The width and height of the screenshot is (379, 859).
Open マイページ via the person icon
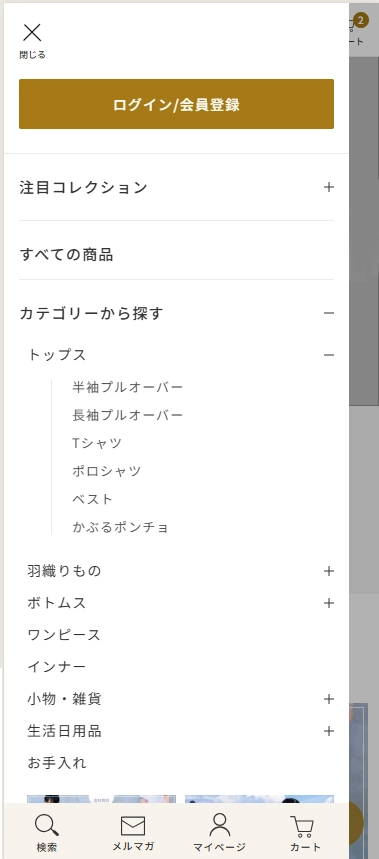pyautogui.click(x=220, y=825)
